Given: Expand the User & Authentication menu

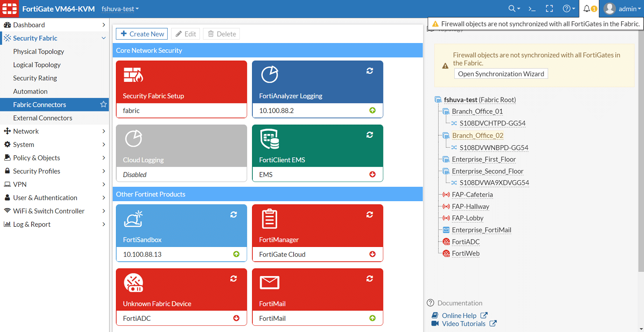Looking at the screenshot, I should pos(54,198).
